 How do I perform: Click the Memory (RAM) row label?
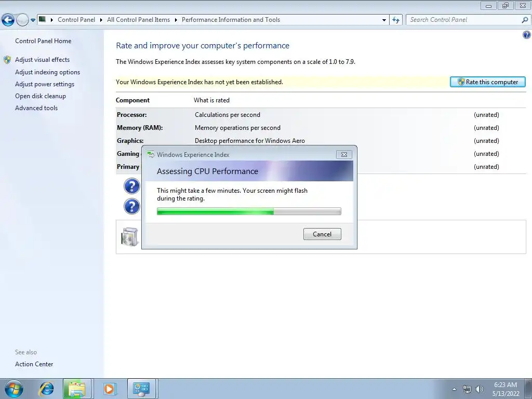pyautogui.click(x=140, y=128)
